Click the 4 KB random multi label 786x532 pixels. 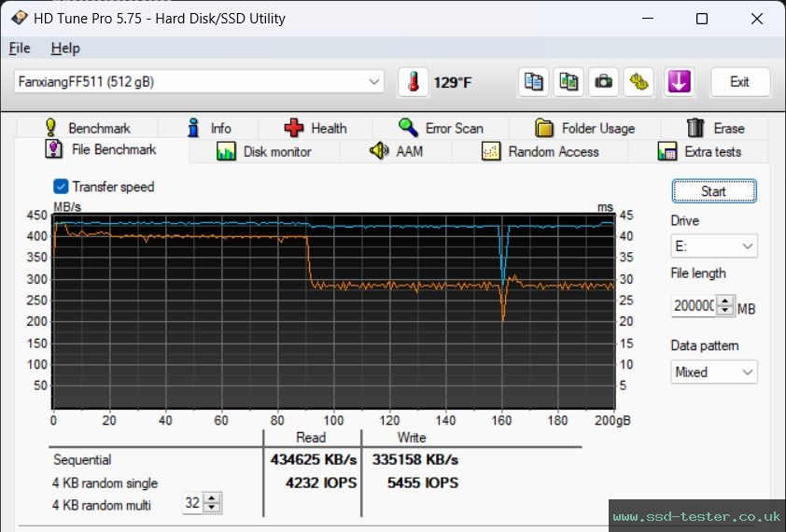pos(101,505)
